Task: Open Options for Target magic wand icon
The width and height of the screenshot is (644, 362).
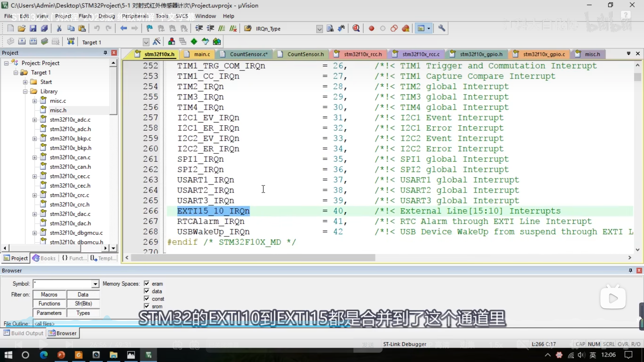Action: 156,42
